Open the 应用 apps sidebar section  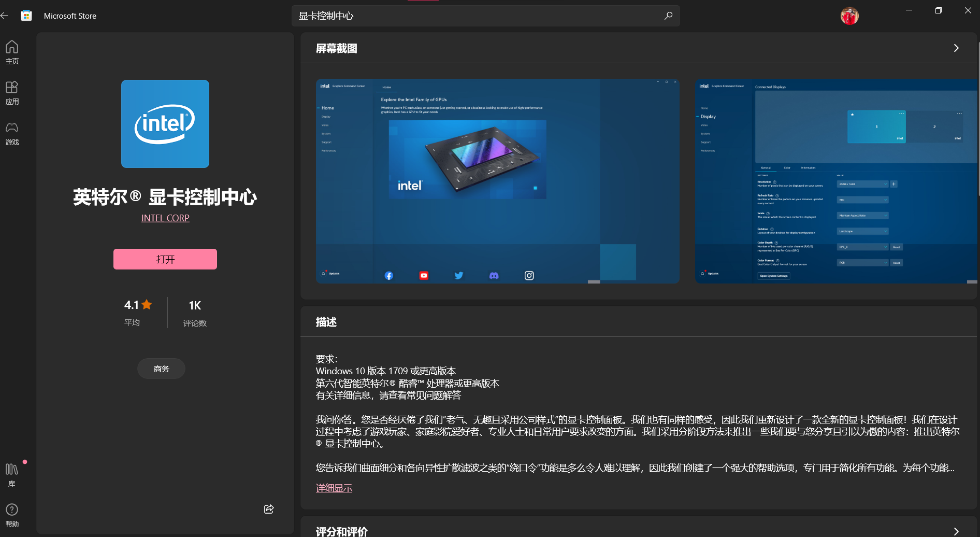[12, 93]
